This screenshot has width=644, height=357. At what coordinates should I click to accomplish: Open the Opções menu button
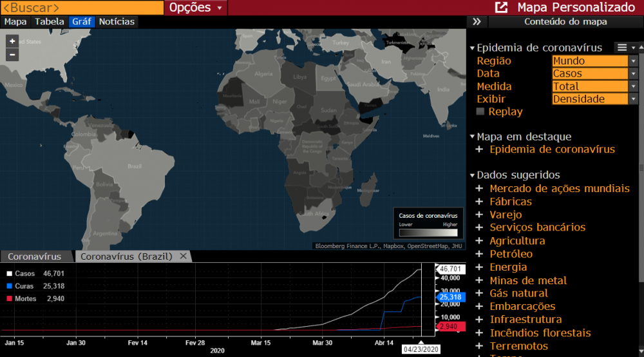[196, 7]
